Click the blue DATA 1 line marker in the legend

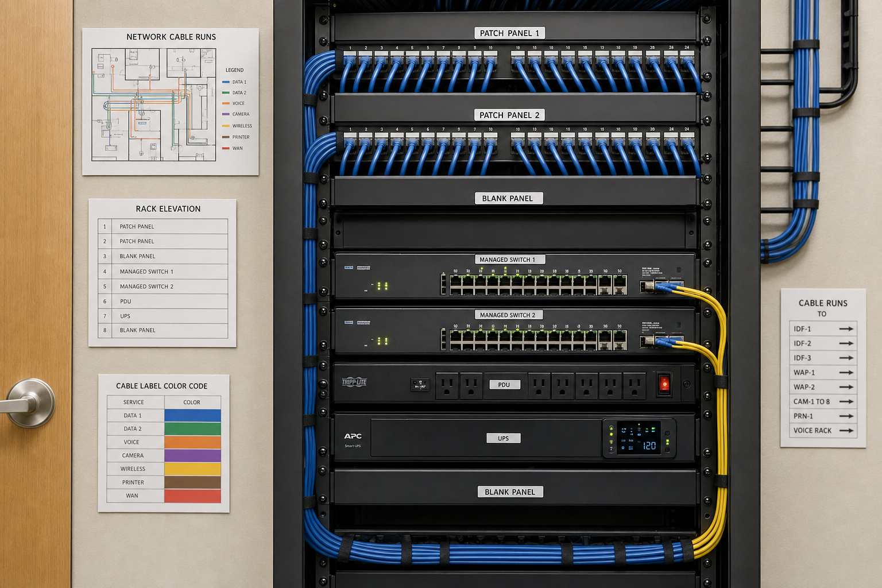226,82
